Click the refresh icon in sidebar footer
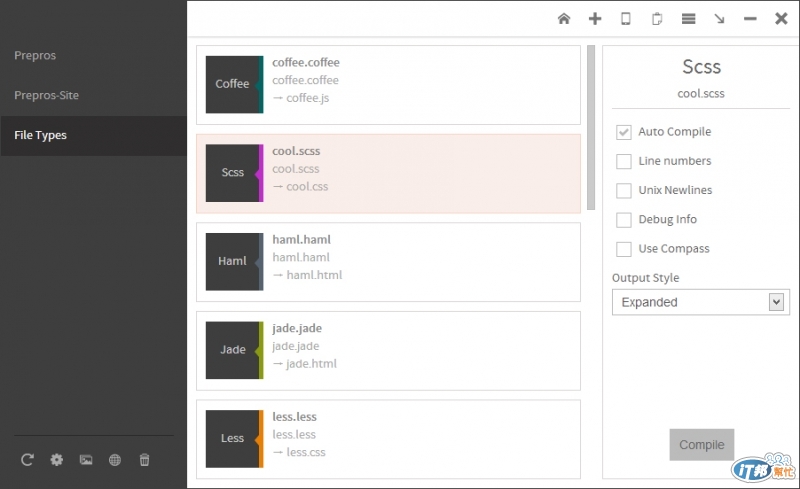Screen dimensions: 800x489 27,460
